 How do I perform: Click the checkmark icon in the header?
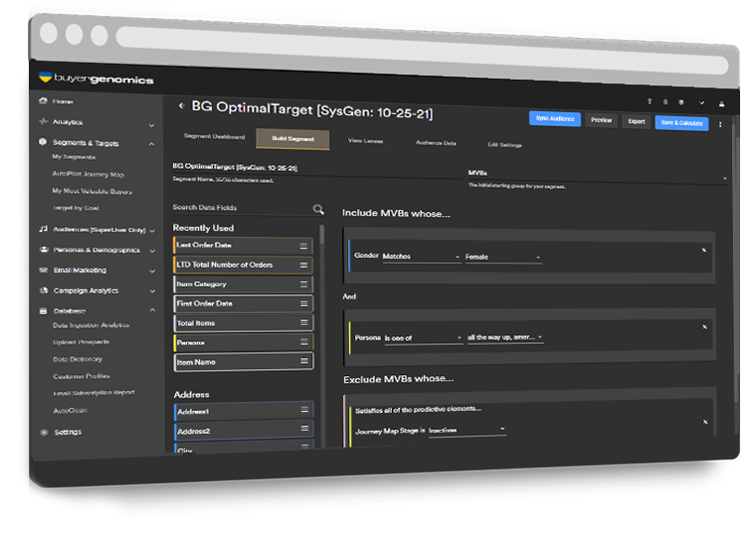pyautogui.click(x=701, y=102)
